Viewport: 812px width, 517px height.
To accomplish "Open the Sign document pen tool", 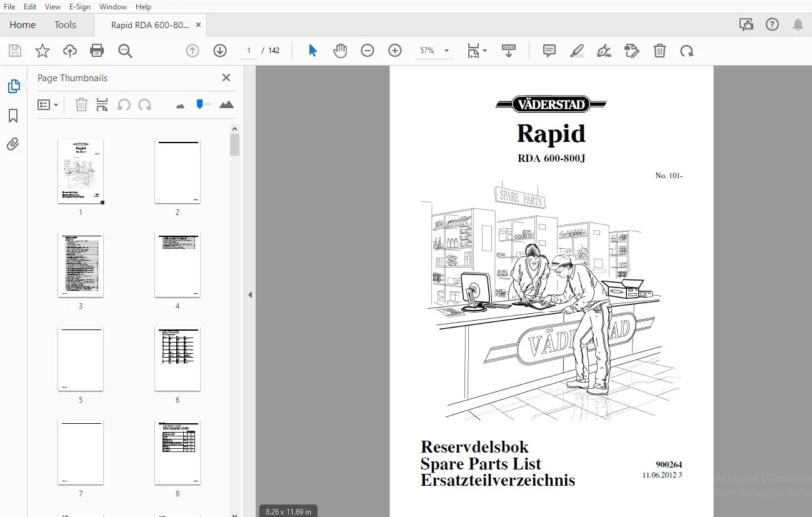I will pyautogui.click(x=604, y=51).
